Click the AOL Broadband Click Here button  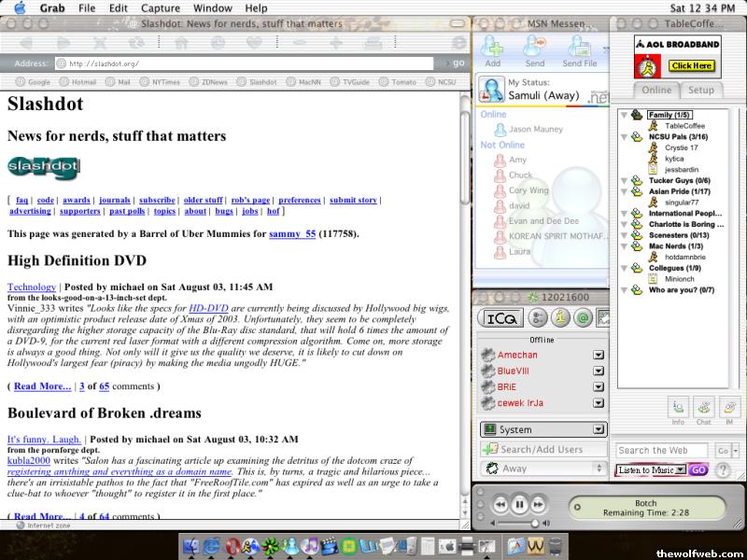tap(691, 66)
